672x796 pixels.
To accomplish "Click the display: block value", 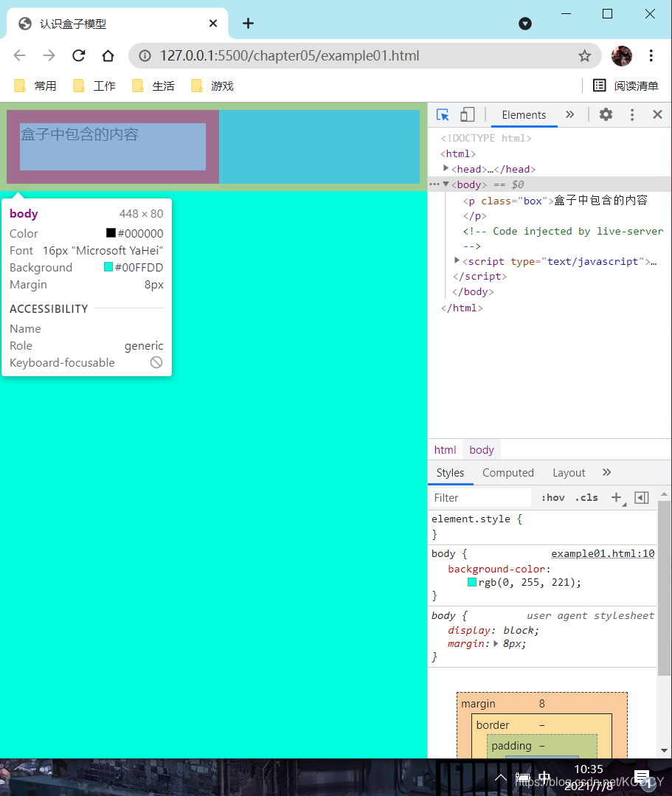I will point(519,630).
